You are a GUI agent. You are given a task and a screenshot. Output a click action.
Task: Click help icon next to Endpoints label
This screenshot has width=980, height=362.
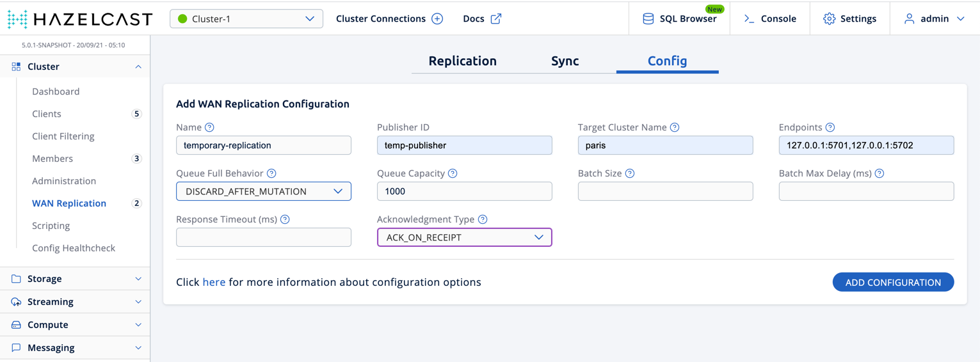[x=830, y=127]
